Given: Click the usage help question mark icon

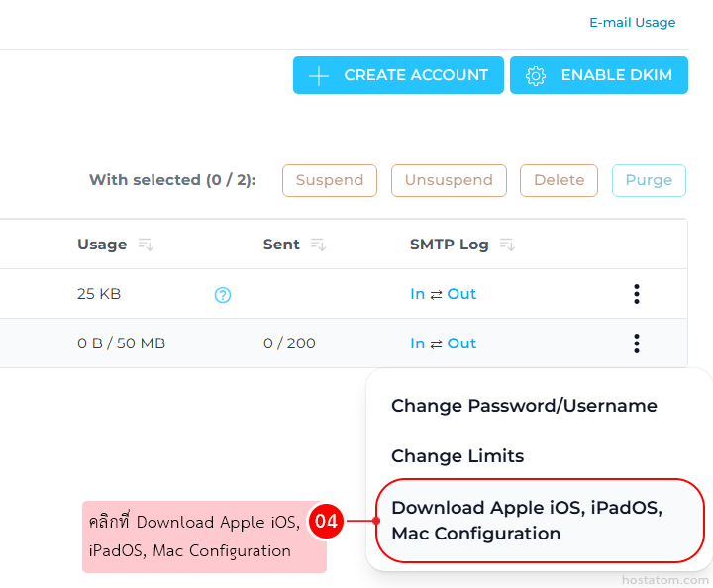Looking at the screenshot, I should tap(223, 295).
